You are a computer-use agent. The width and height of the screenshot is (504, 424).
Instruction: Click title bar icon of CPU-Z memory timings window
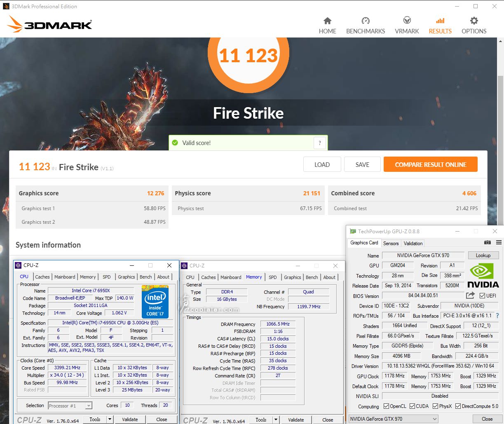[x=184, y=266]
